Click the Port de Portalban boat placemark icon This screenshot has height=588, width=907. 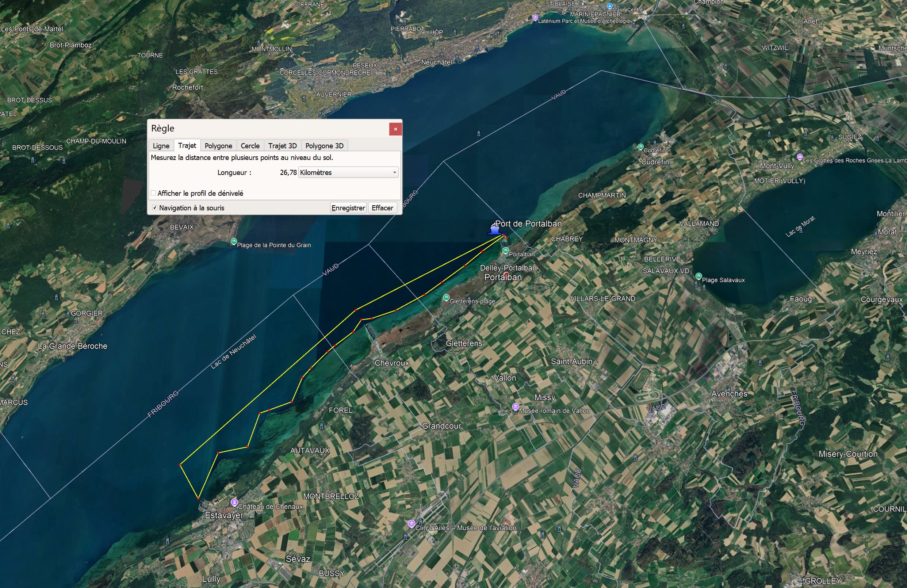coord(494,230)
